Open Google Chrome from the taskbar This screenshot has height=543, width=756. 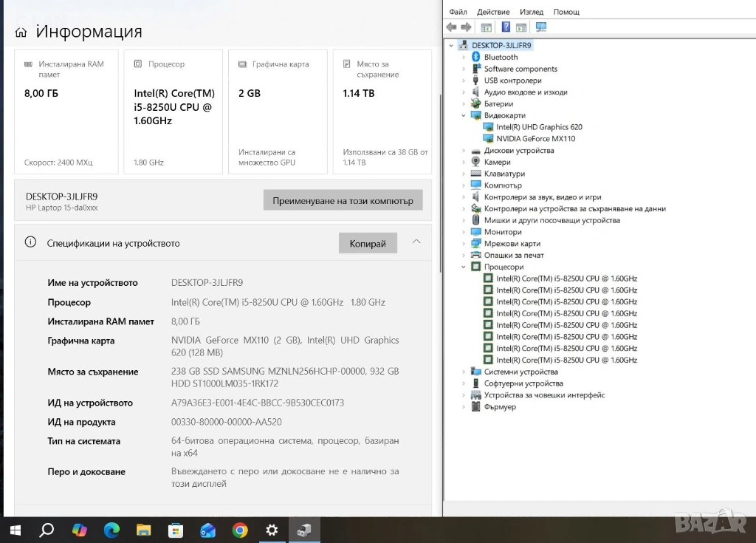pos(240,530)
